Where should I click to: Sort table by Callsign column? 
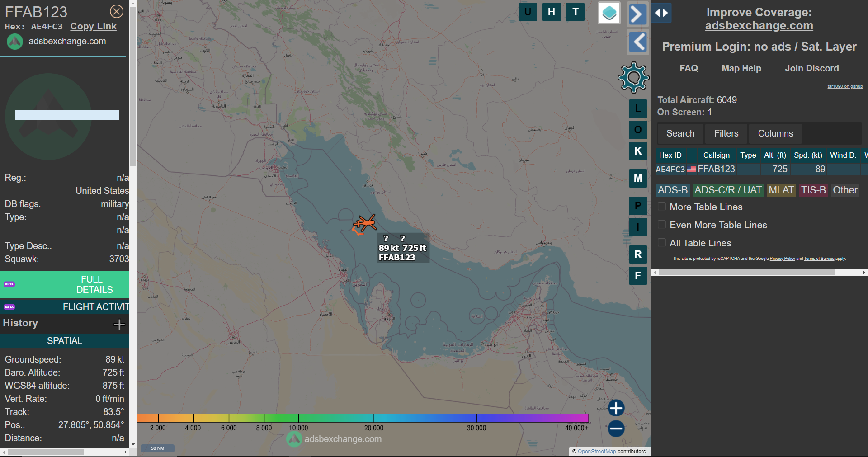tap(716, 155)
